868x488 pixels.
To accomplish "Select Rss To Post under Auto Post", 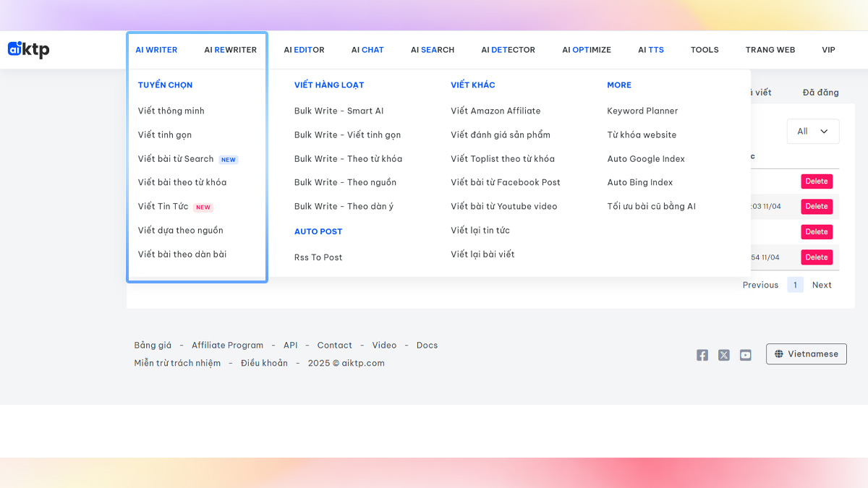I will click(x=318, y=257).
